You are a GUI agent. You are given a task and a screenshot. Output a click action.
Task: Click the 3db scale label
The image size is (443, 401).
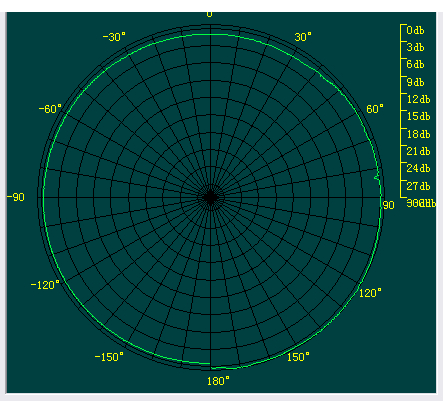tap(415, 47)
